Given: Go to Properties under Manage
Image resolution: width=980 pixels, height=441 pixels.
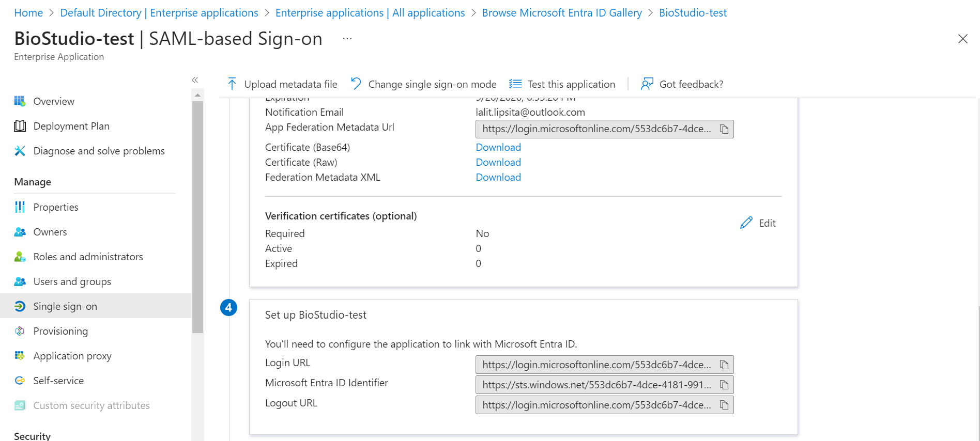Looking at the screenshot, I should [x=56, y=207].
